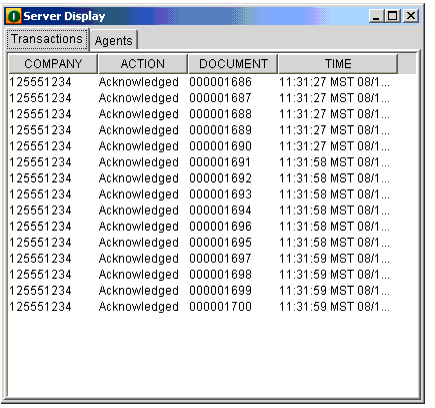Click Acknowledged cell in 000001693 row
The height and width of the screenshot is (408, 435).
139,194
